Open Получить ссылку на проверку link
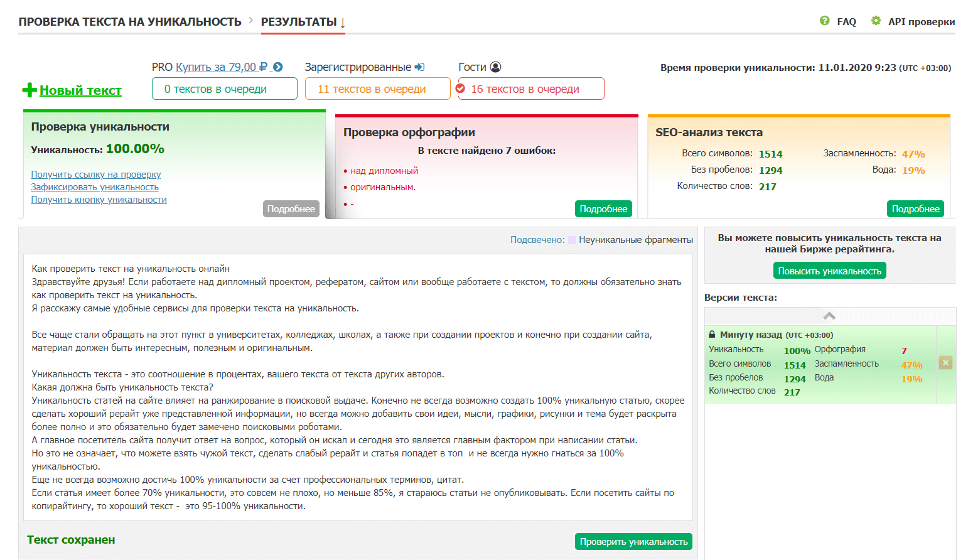This screenshot has height=560, width=968. click(x=95, y=174)
